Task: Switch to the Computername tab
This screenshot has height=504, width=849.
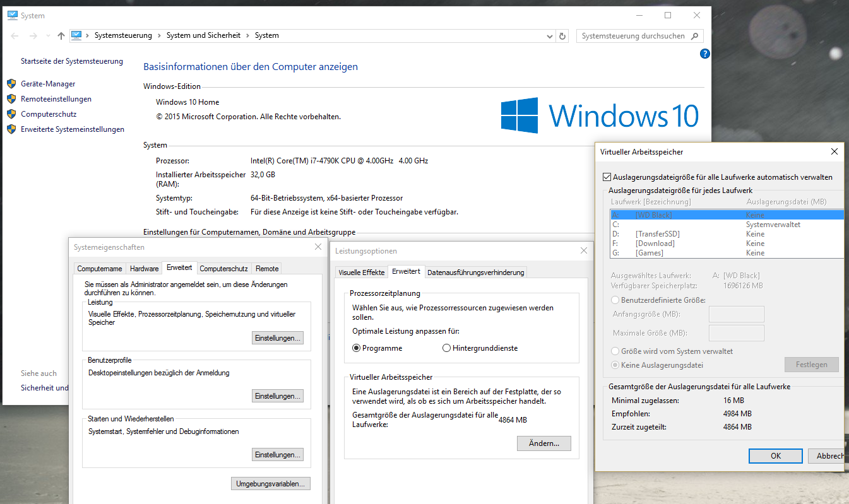Action: (100, 269)
